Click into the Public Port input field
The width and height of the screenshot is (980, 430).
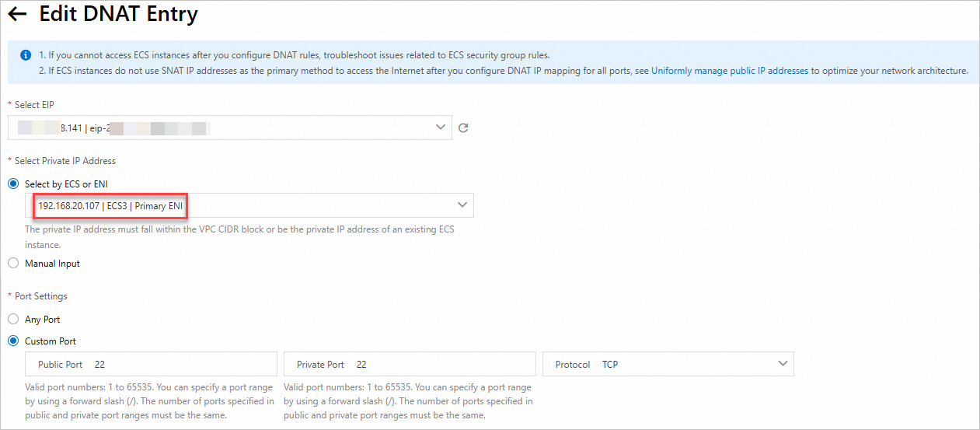coord(179,364)
